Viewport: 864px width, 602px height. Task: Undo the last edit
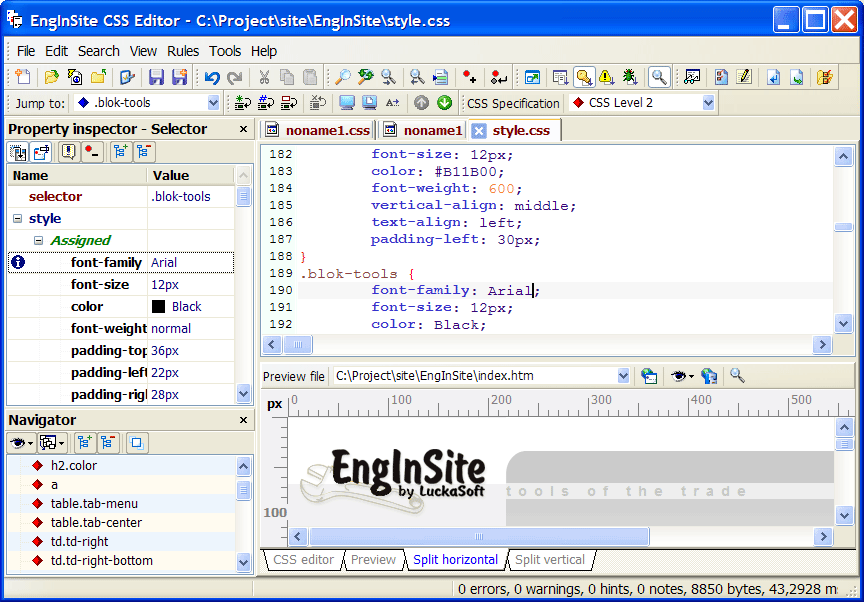point(210,75)
